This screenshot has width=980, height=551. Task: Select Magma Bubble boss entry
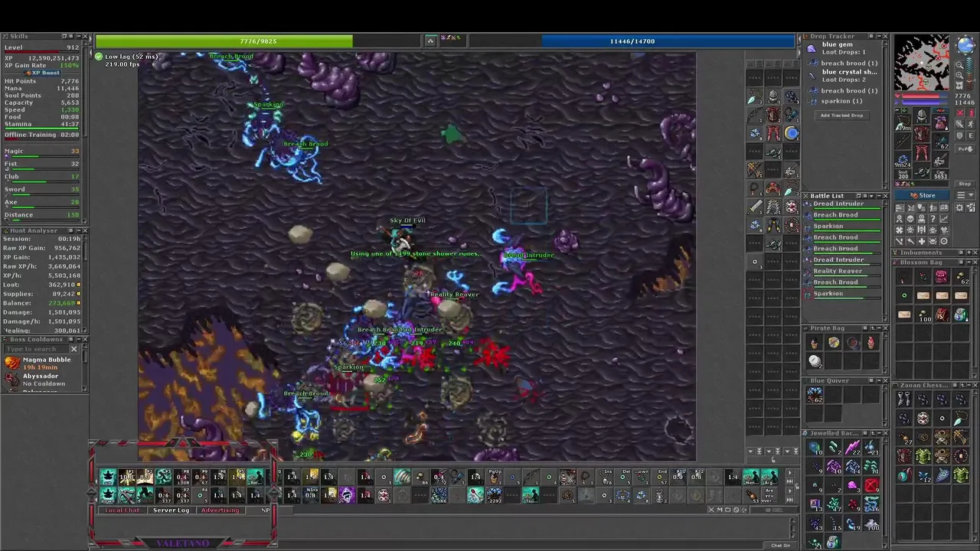click(42, 363)
